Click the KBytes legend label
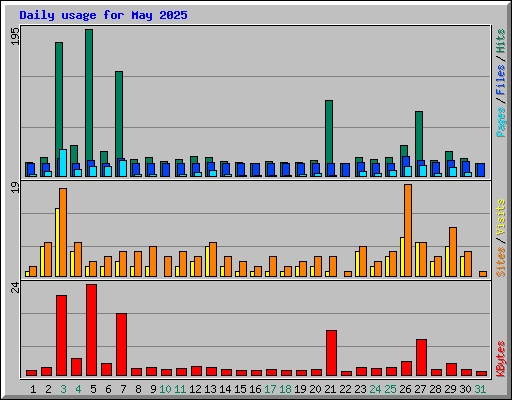Image resolution: width=512 pixels, height=400 pixels. click(500, 359)
